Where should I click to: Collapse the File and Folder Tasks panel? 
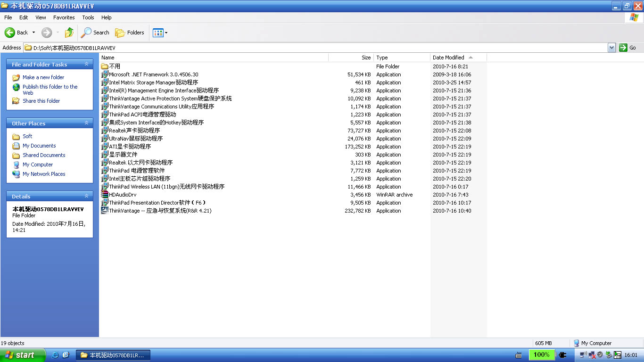coord(86,64)
